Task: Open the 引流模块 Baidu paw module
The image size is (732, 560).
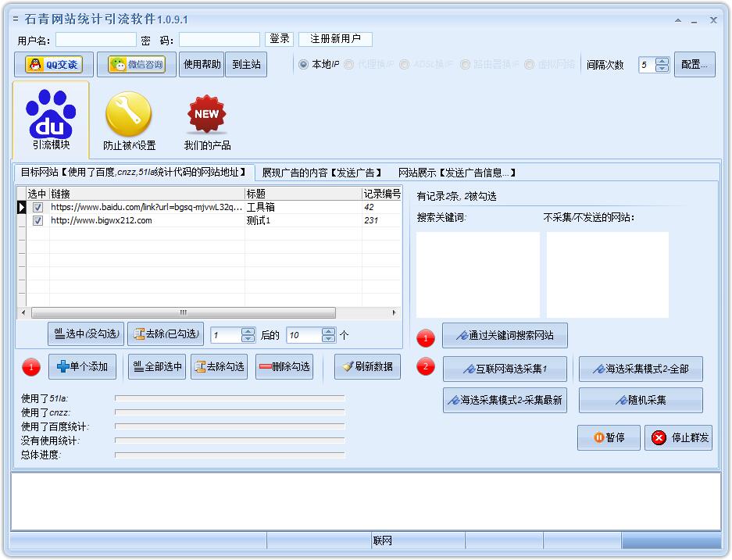Action: 51,119
